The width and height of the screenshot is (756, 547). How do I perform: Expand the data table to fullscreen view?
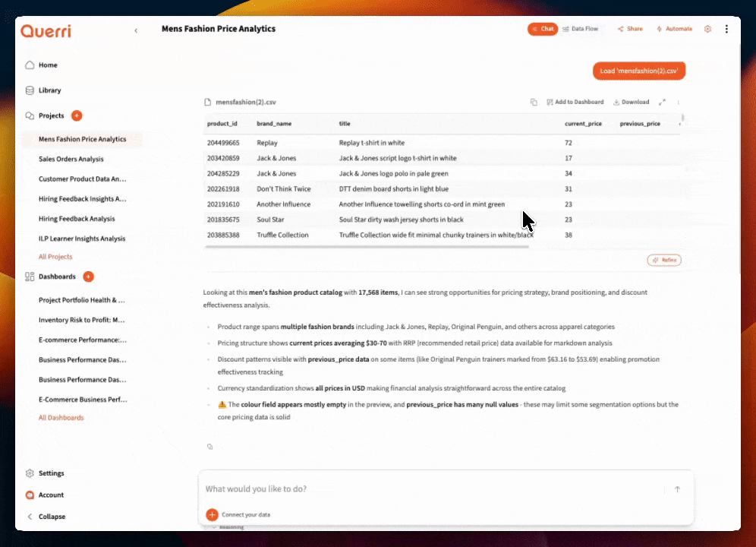pyautogui.click(x=662, y=101)
